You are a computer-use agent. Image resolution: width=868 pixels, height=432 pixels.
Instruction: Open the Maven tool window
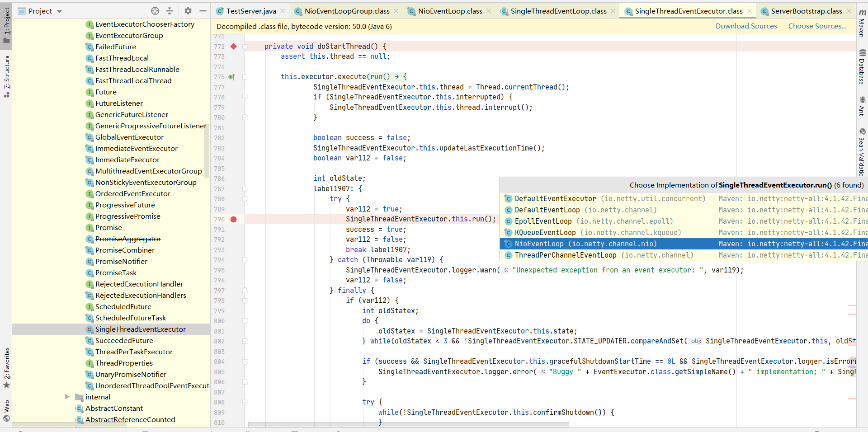pyautogui.click(x=862, y=23)
